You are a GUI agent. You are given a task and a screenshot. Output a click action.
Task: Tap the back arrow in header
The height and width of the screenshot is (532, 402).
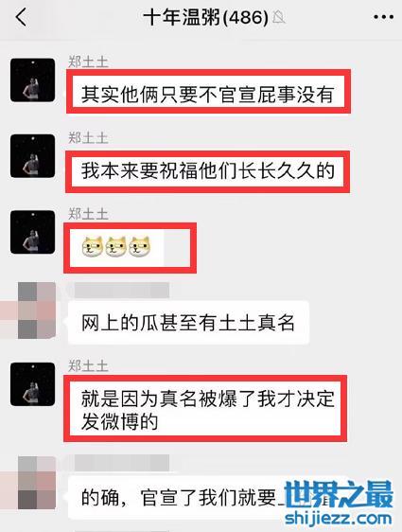pyautogui.click(x=21, y=17)
